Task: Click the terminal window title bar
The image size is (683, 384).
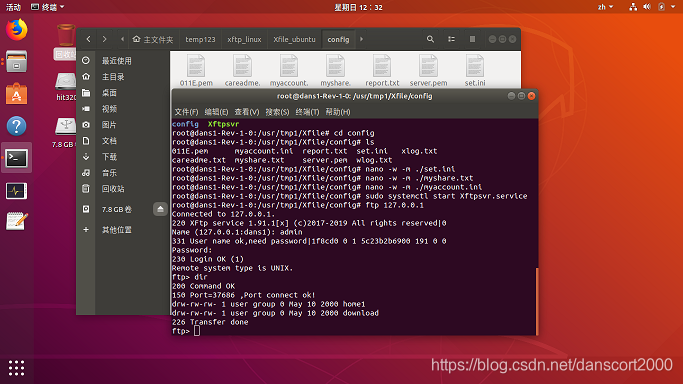Action: (x=355, y=96)
